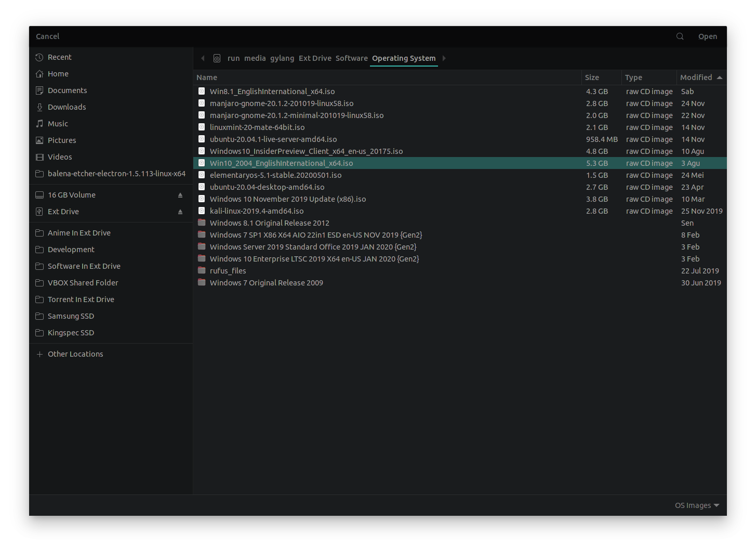
Task: Click the folder icon of rufus_files
Action: pyautogui.click(x=202, y=270)
